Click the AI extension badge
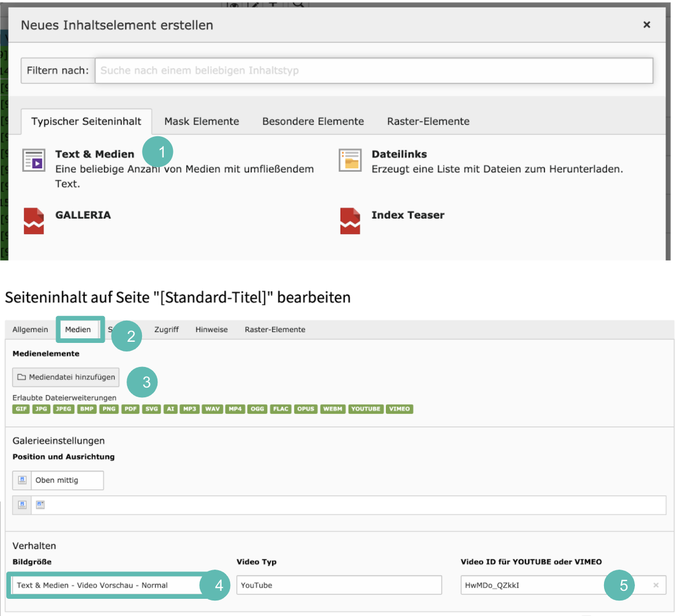Viewport: 679px width, 616px height. [171, 409]
